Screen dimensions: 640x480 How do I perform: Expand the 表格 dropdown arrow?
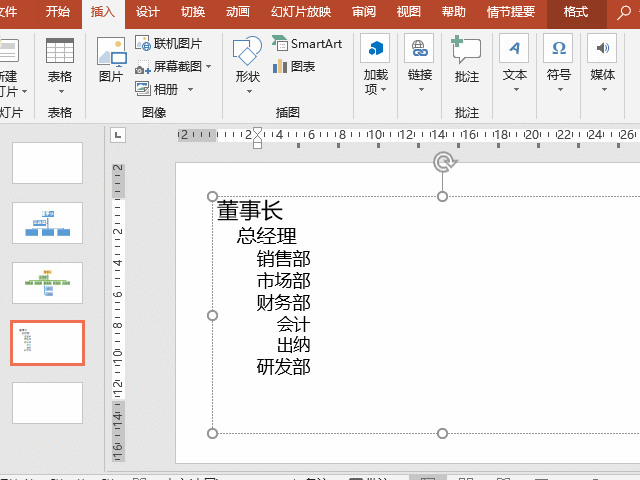(x=61, y=91)
